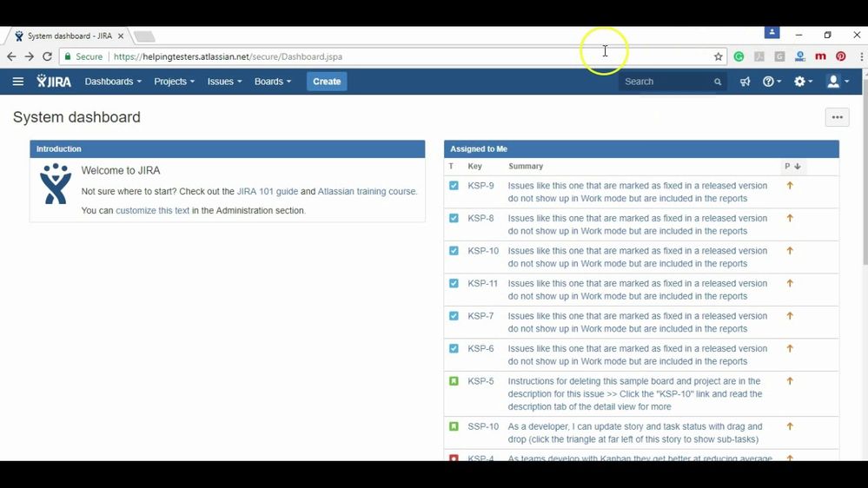Click the priority arrow for KSP-5
Screen dimensions: 868x488
[x=790, y=381]
